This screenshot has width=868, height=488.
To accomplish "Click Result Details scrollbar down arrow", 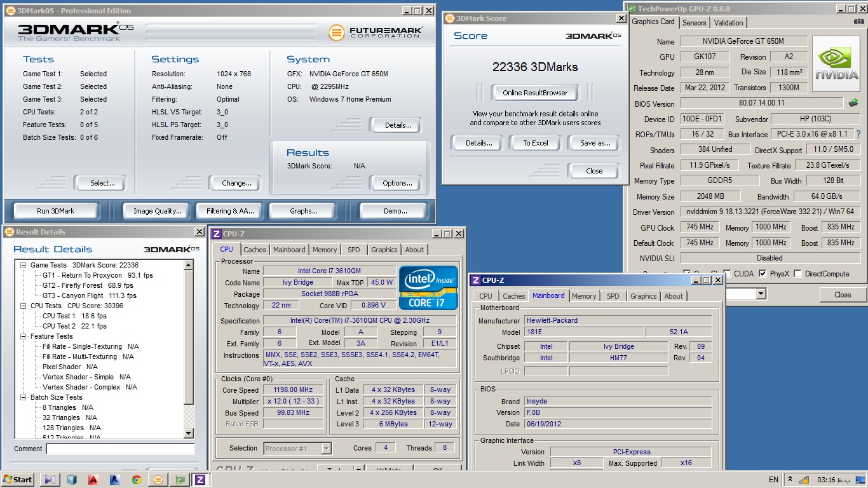I will pos(188,433).
